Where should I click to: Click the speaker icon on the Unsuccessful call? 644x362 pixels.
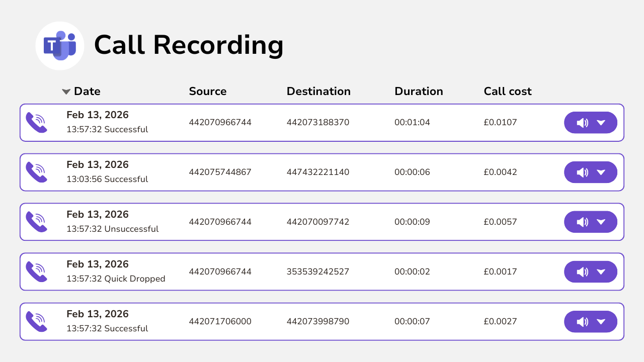pos(583,222)
